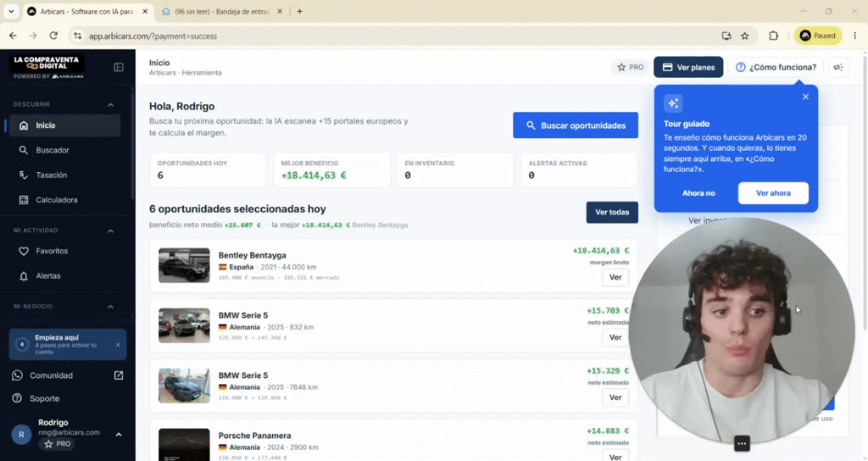Viewport: 868px width, 461px height.
Task: Collapse the Descubrir sidebar section
Action: [x=110, y=104]
